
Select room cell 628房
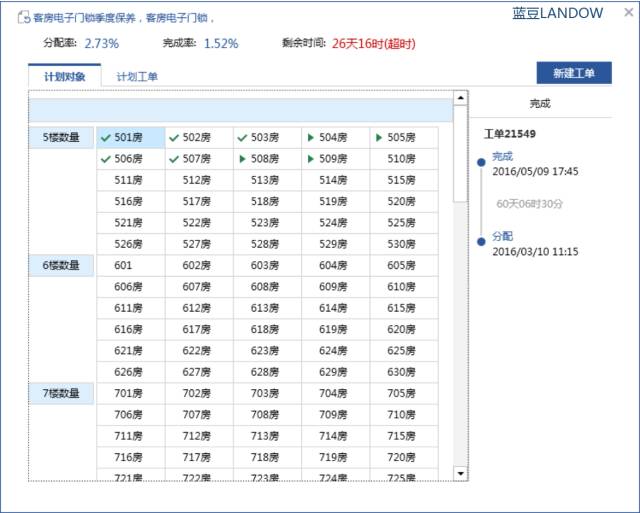tap(267, 372)
